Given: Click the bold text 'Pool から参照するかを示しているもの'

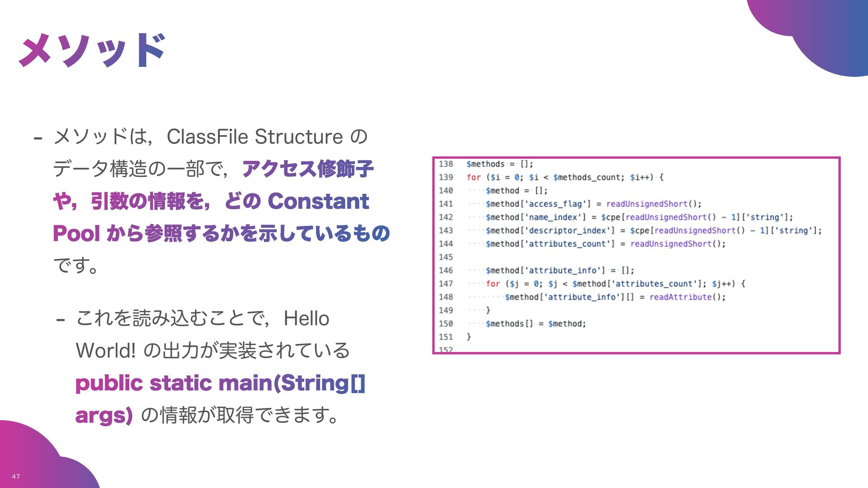Looking at the screenshot, I should click(x=221, y=234).
